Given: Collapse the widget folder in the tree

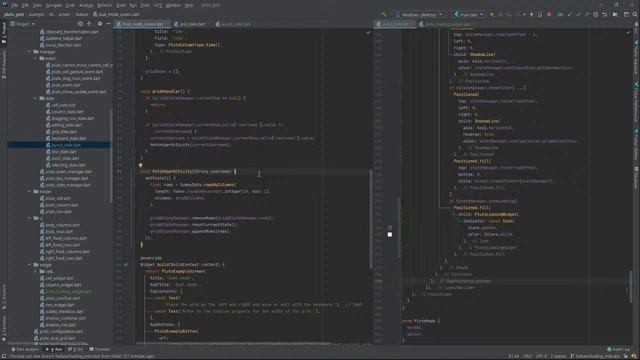Looking at the screenshot, I should (x=29, y=265).
